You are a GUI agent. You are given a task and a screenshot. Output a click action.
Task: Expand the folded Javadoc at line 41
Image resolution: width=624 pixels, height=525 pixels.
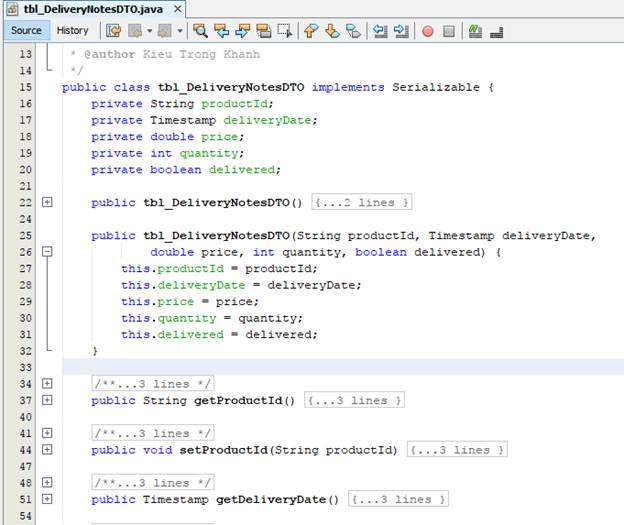tap(47, 433)
